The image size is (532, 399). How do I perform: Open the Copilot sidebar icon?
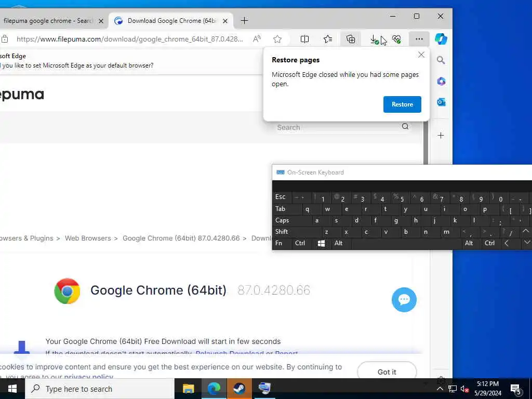[441, 39]
